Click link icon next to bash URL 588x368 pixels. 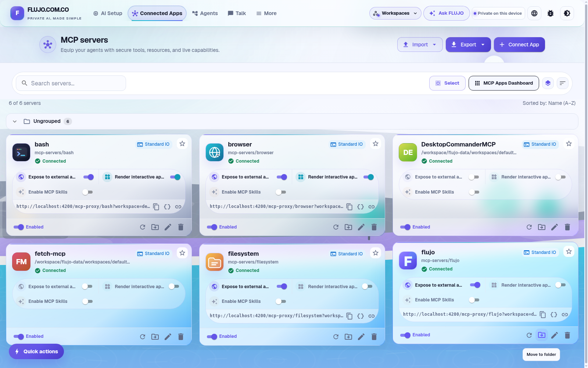[178, 207]
